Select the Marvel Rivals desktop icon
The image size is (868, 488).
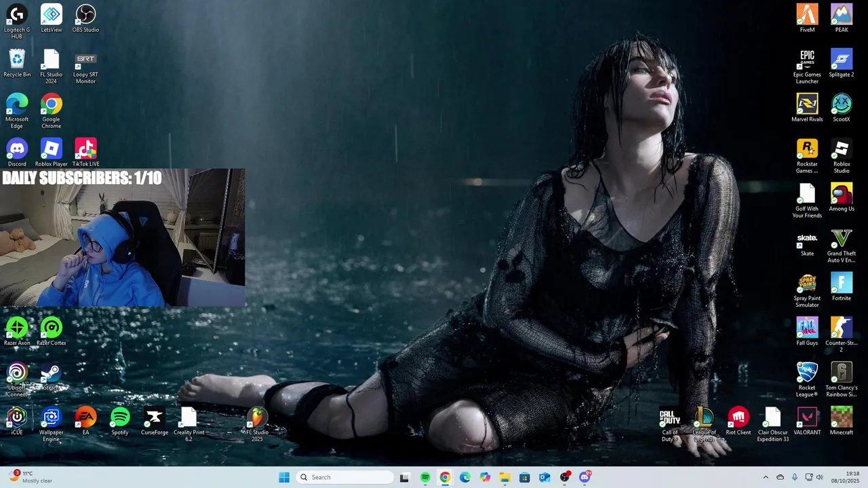(807, 108)
